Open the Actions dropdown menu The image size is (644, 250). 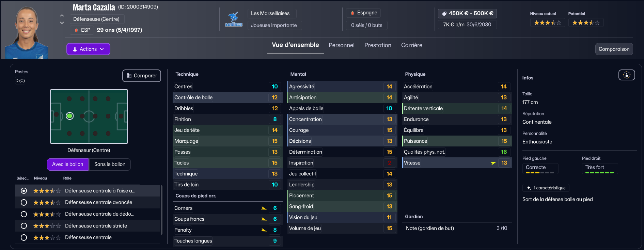[88, 49]
